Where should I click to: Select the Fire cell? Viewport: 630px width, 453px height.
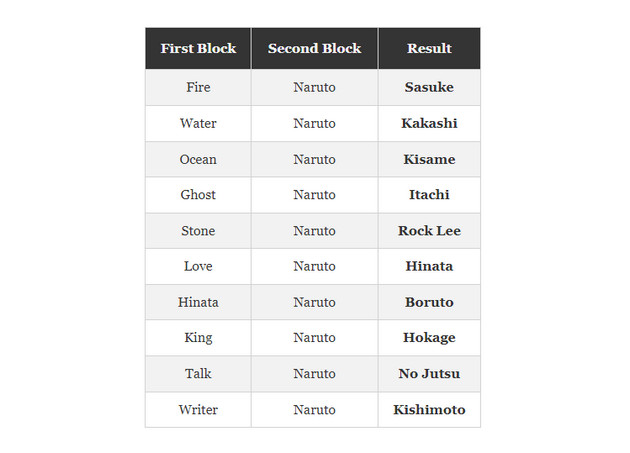(x=198, y=87)
